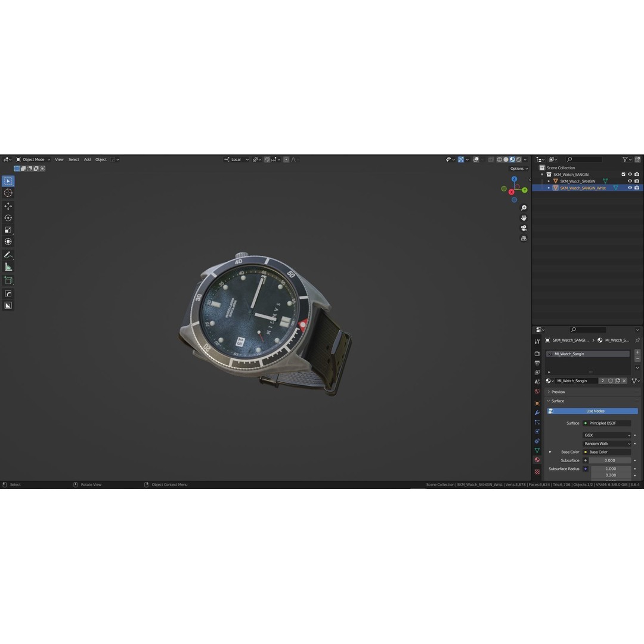Switch to rendered viewport shading
The height and width of the screenshot is (644, 644).
[x=519, y=160]
